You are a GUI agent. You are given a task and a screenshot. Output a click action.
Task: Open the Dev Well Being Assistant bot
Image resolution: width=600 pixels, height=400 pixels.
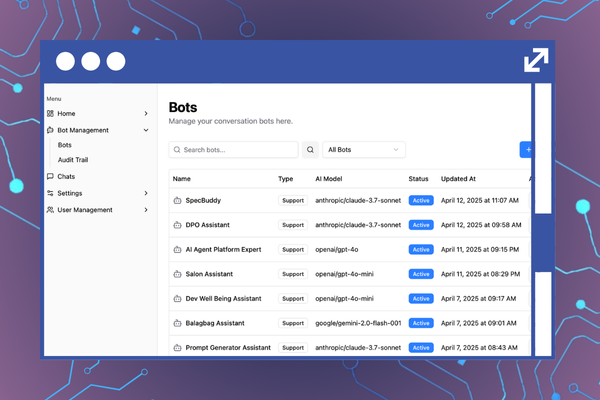pyautogui.click(x=223, y=299)
